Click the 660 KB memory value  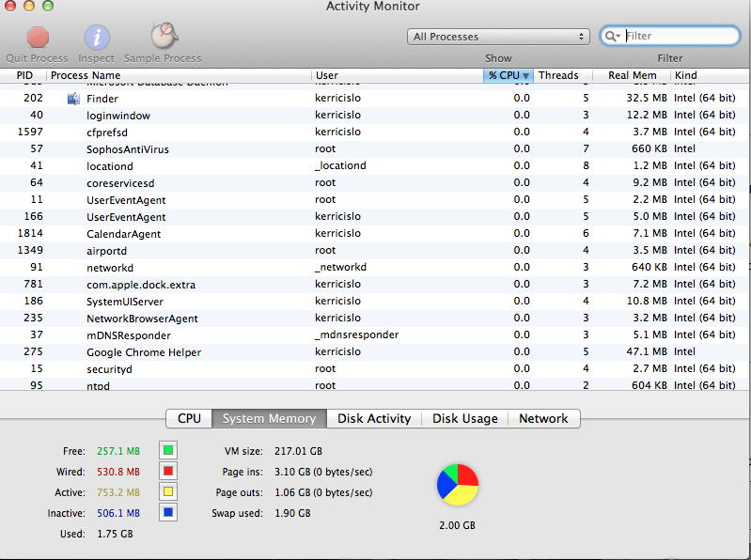coord(649,148)
